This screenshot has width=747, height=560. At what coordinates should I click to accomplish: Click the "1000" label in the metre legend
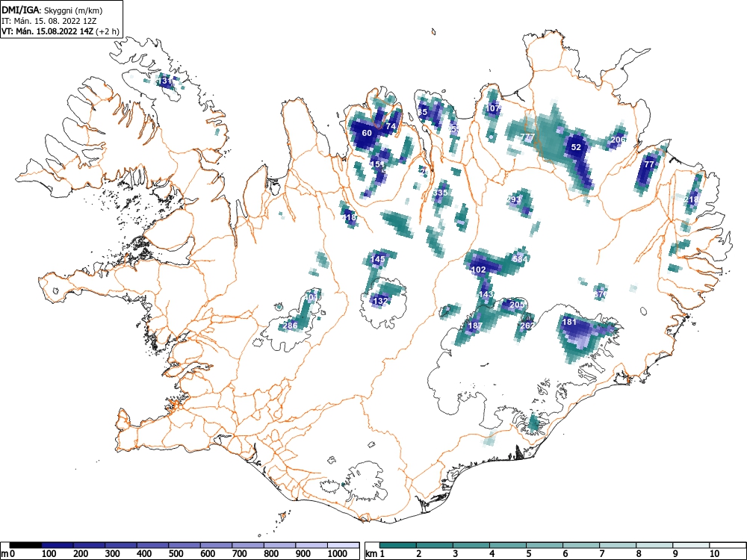click(338, 554)
